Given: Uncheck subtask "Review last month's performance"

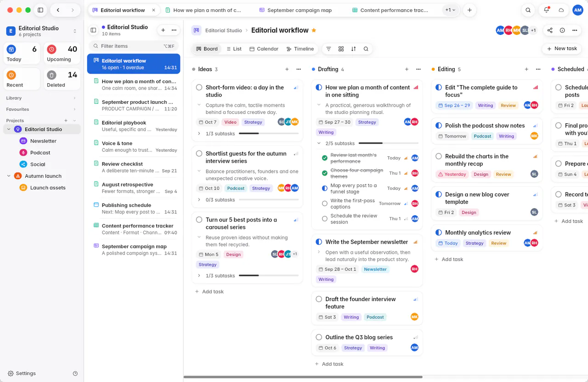Looking at the screenshot, I should pos(325,158).
